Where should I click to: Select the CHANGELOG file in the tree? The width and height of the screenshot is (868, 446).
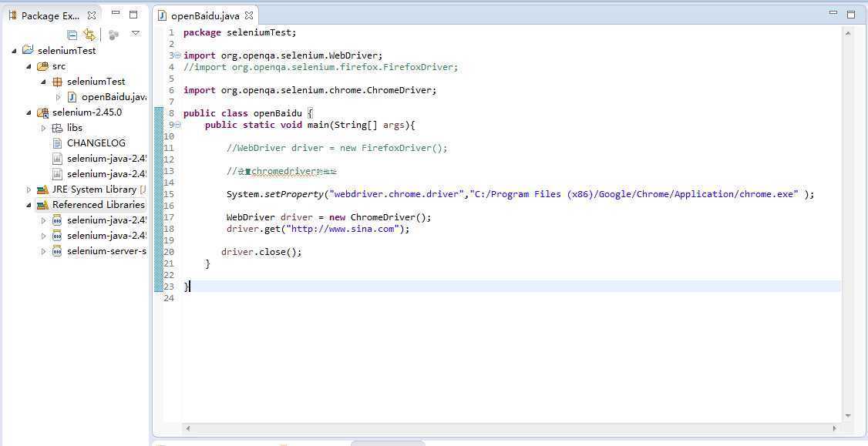(96, 143)
